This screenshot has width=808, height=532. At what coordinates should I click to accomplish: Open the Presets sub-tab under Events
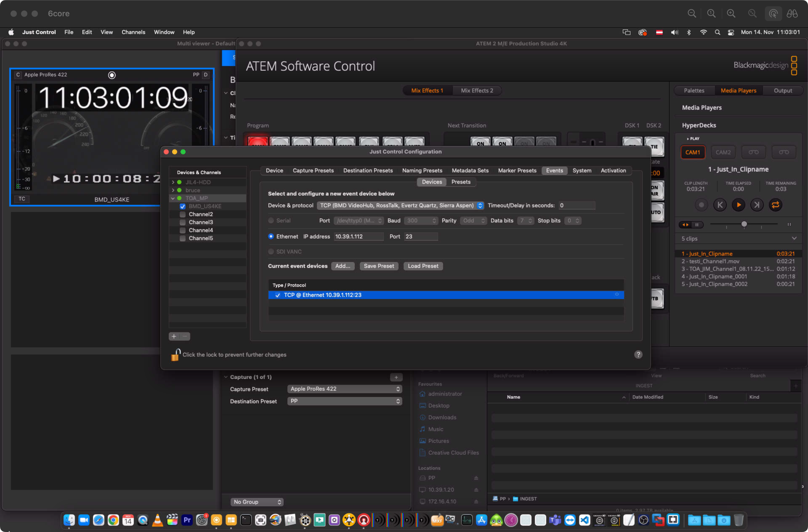[x=461, y=182]
